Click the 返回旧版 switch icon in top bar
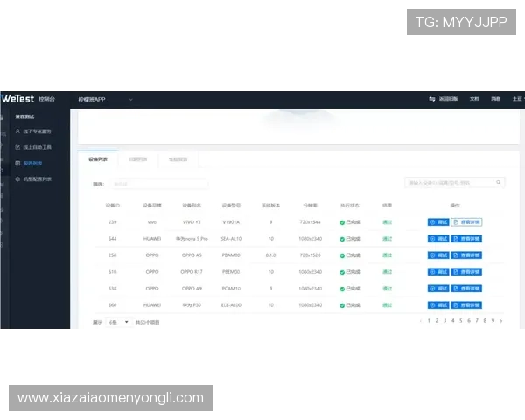Screen dimensions: 525x420 (x=431, y=99)
